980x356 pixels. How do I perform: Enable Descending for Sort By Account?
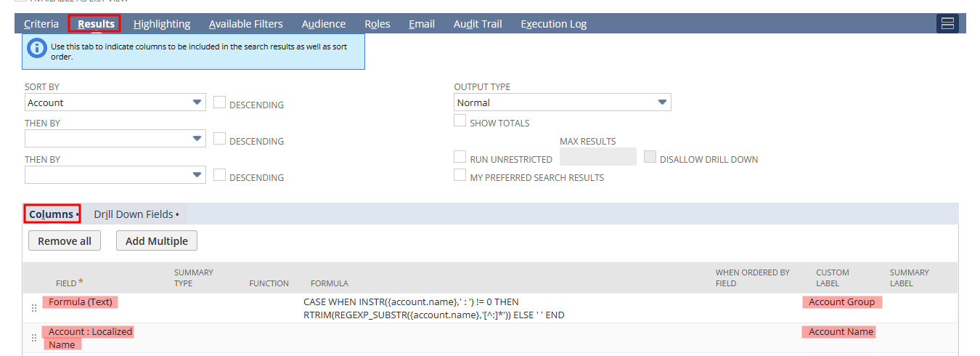(220, 102)
